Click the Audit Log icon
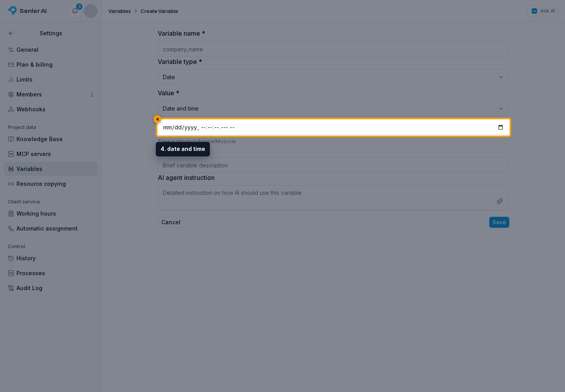 point(11,288)
